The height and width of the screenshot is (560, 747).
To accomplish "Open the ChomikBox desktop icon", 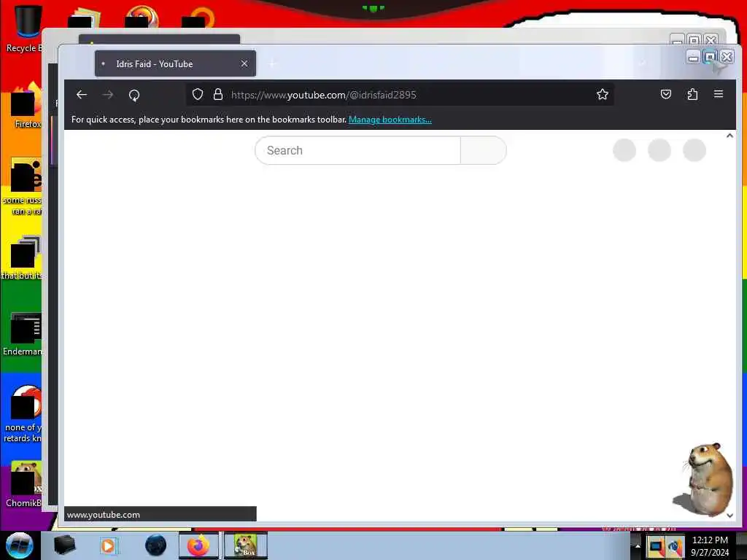I will [24, 484].
